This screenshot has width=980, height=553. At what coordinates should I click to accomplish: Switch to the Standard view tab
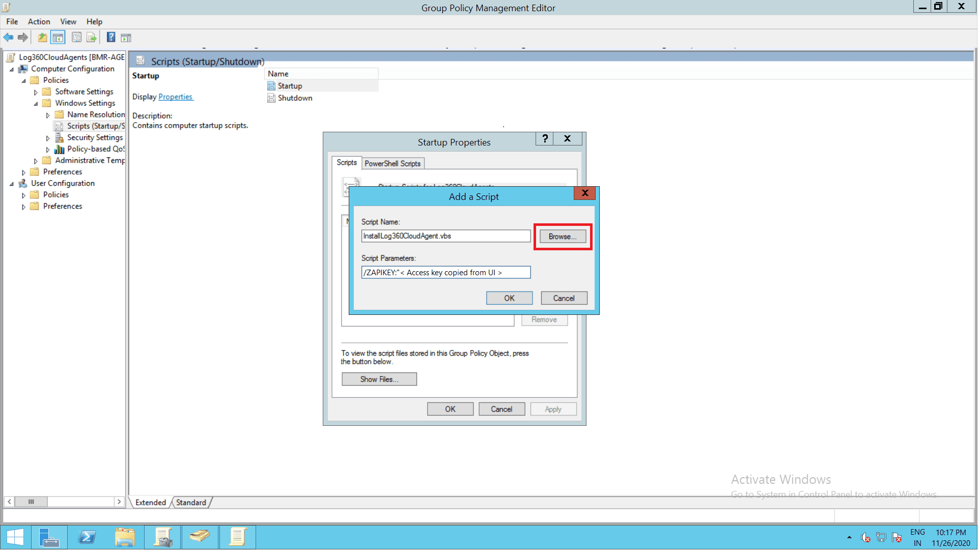[x=190, y=502]
